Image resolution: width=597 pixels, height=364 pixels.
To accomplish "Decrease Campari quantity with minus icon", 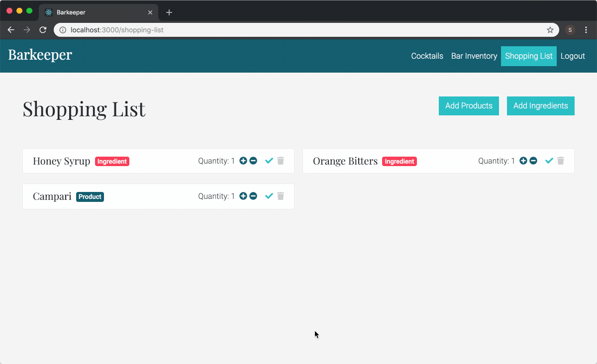I will (x=253, y=196).
